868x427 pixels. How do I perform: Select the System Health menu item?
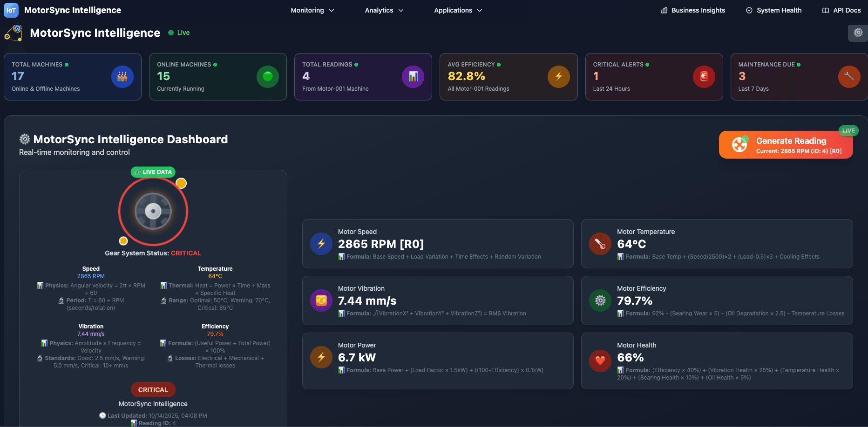pos(773,10)
